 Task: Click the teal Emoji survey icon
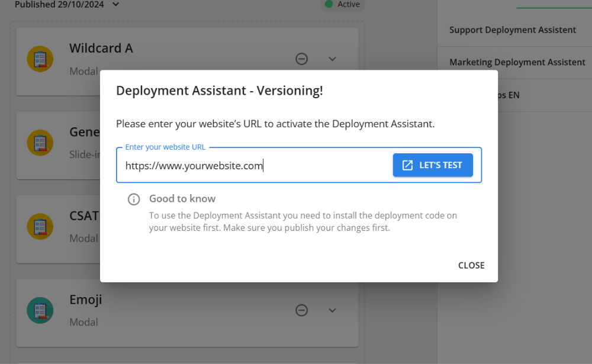pos(40,310)
